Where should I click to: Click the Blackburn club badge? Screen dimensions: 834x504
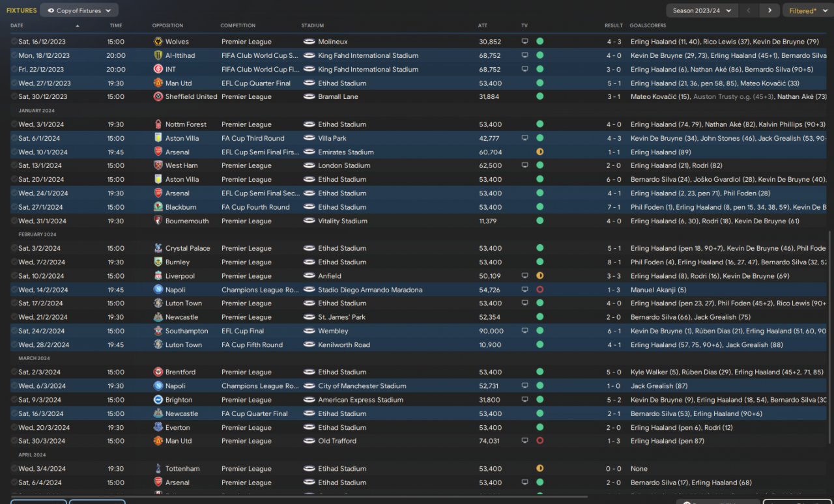pos(158,207)
